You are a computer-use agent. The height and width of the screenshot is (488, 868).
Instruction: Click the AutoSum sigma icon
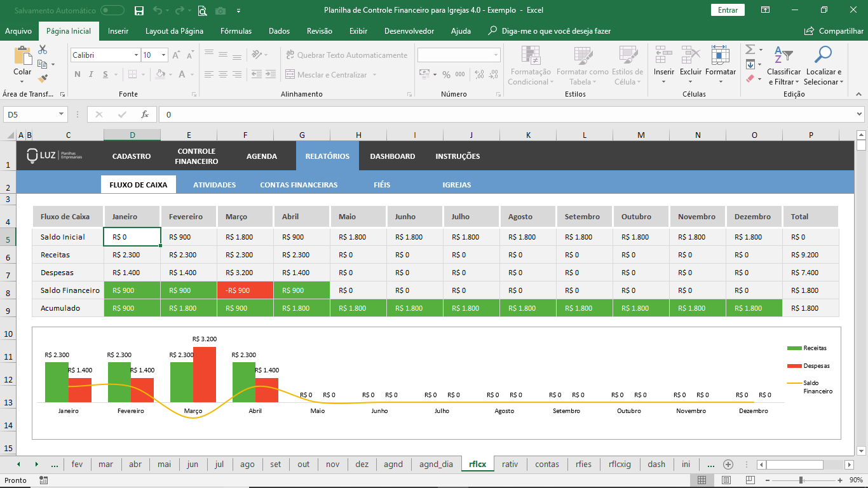[x=750, y=50]
